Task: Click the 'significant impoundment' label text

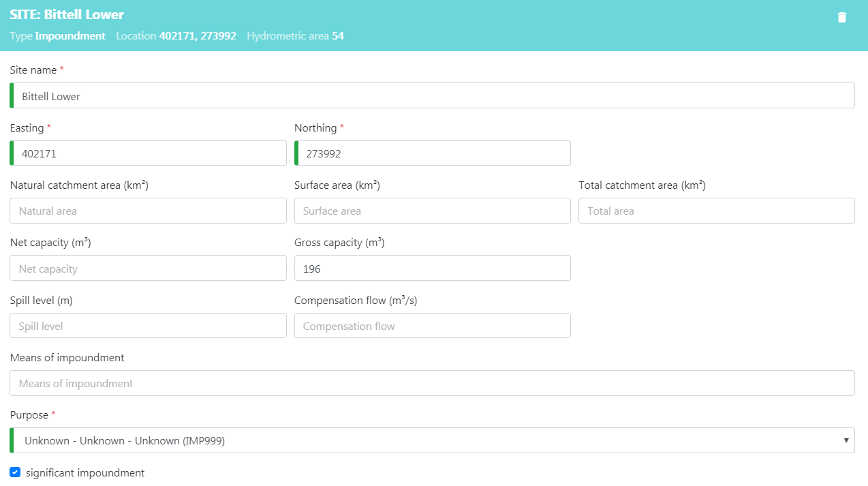Action: tap(85, 472)
